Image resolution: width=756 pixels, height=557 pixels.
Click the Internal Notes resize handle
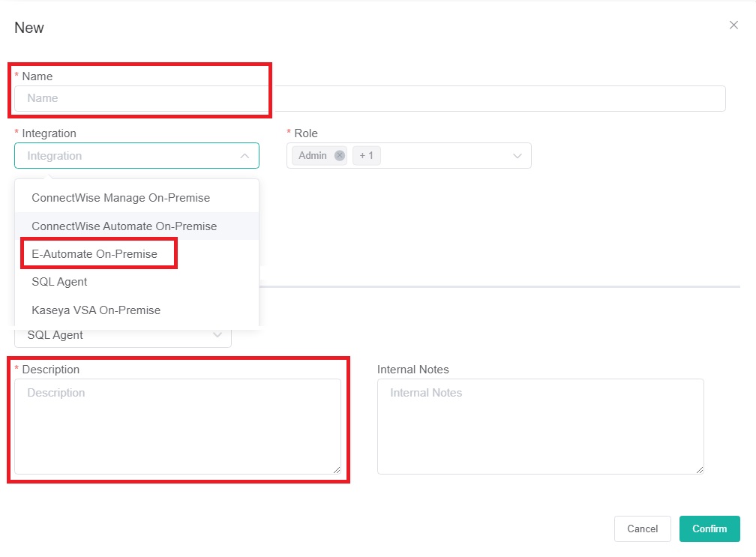coord(700,470)
